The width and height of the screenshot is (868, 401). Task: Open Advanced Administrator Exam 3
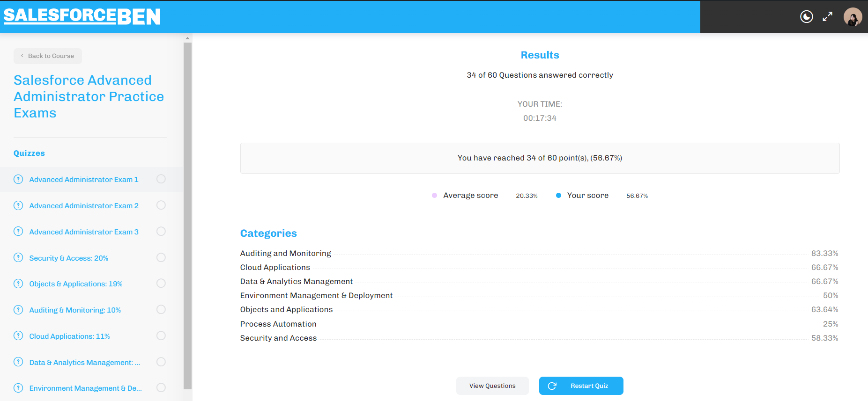pyautogui.click(x=84, y=232)
